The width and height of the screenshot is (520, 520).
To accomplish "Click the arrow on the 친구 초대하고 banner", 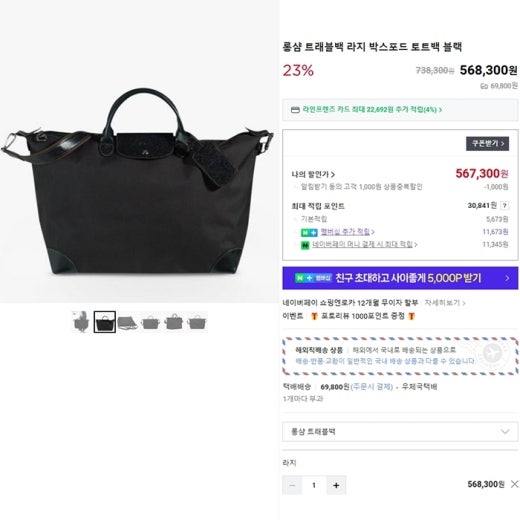I will [x=507, y=278].
